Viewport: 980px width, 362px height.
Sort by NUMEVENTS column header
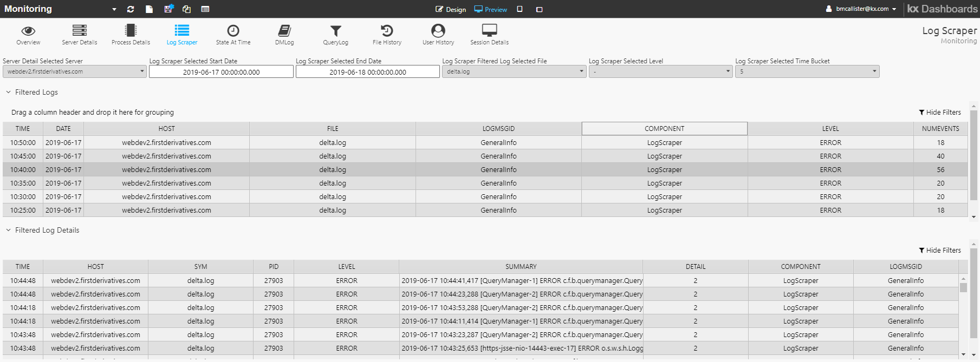point(940,129)
